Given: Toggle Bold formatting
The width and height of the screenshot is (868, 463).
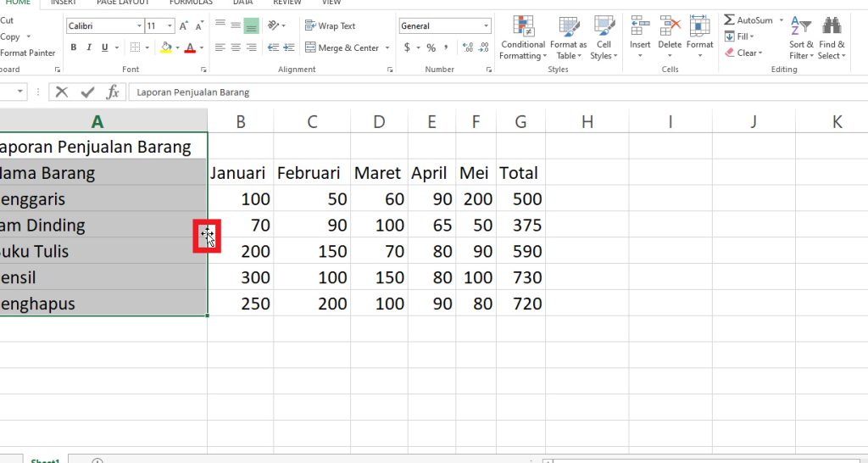Looking at the screenshot, I should click(74, 47).
